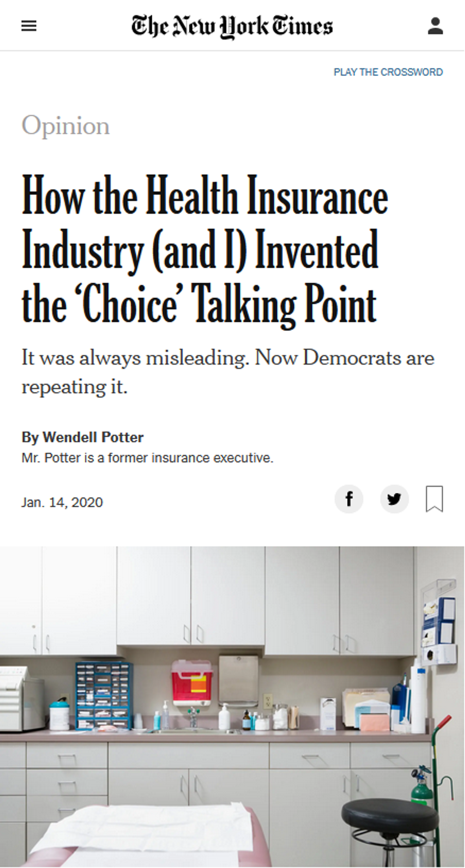Open the Opinion section page
The image size is (465, 868).
pyautogui.click(x=65, y=125)
